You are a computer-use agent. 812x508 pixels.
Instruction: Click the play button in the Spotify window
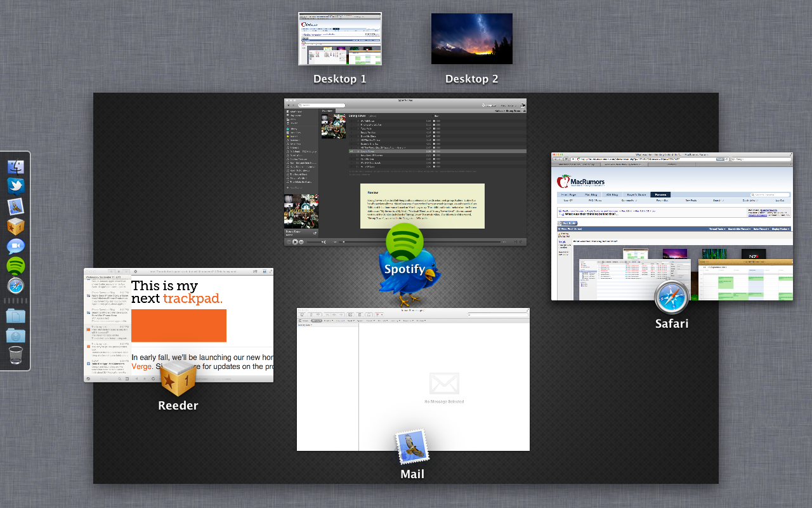295,242
